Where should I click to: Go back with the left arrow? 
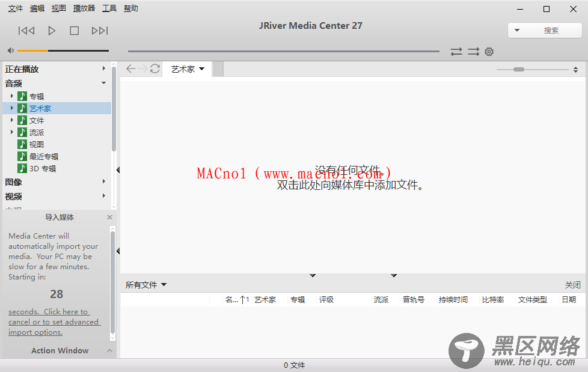pos(130,69)
